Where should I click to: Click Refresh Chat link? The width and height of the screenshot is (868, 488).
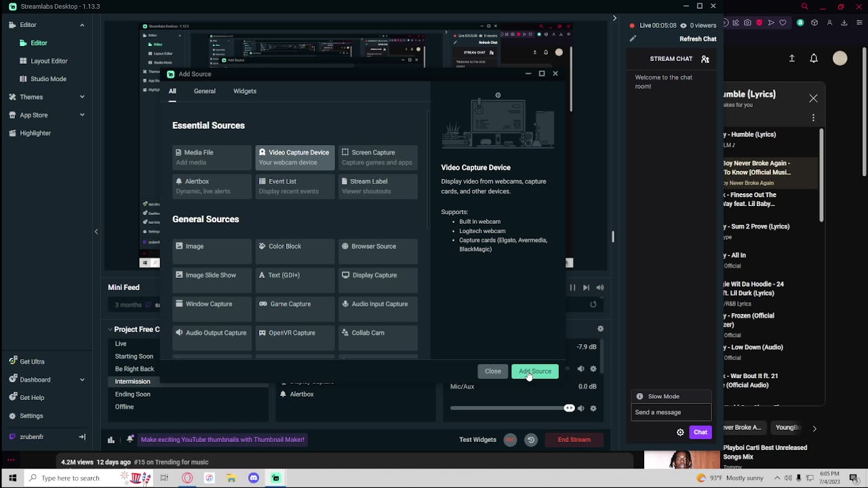point(698,39)
